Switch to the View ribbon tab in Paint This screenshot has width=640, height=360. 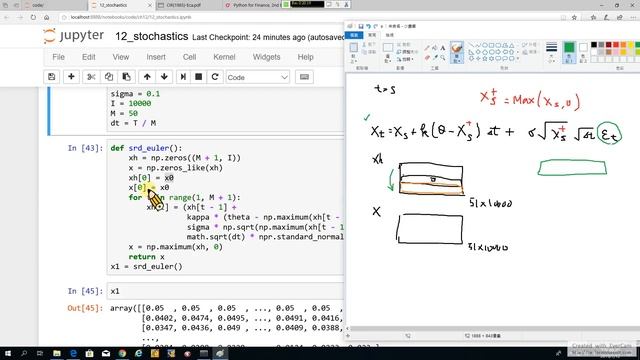pos(390,35)
